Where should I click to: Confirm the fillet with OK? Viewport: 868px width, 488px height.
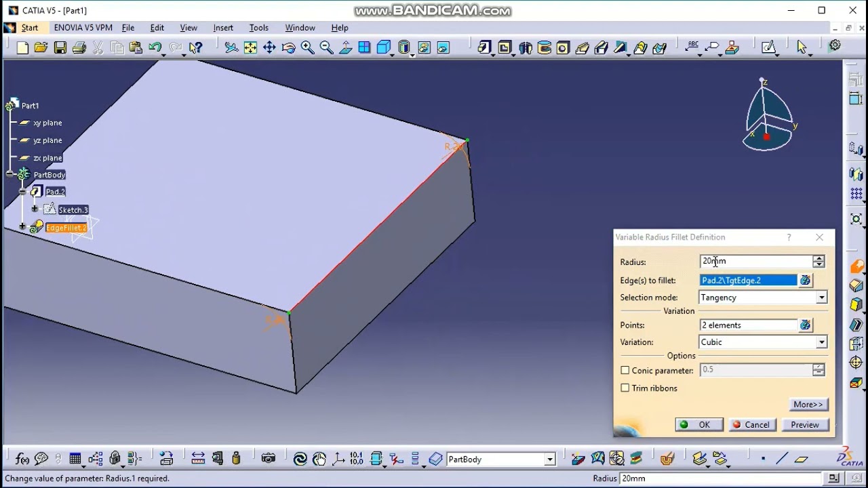pyautogui.click(x=698, y=425)
